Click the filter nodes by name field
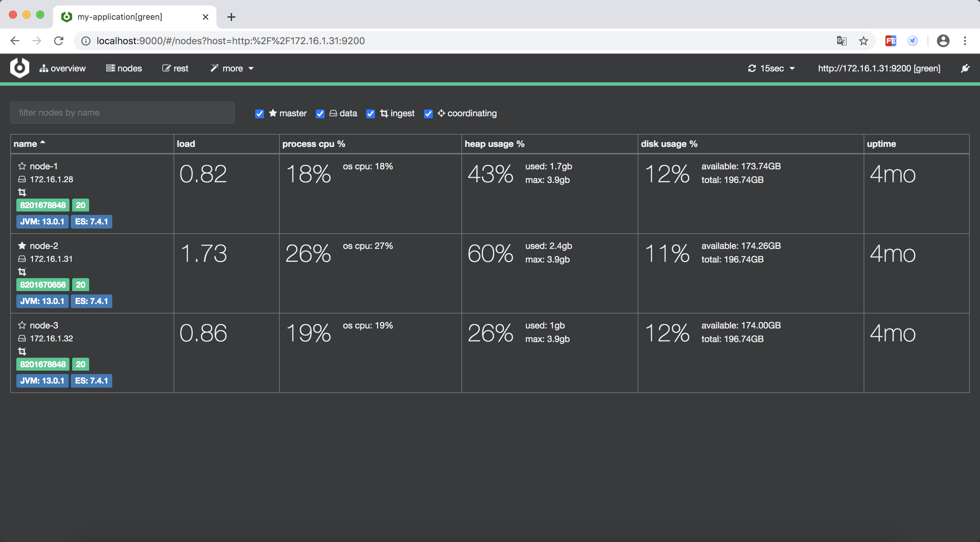 pyautogui.click(x=122, y=113)
